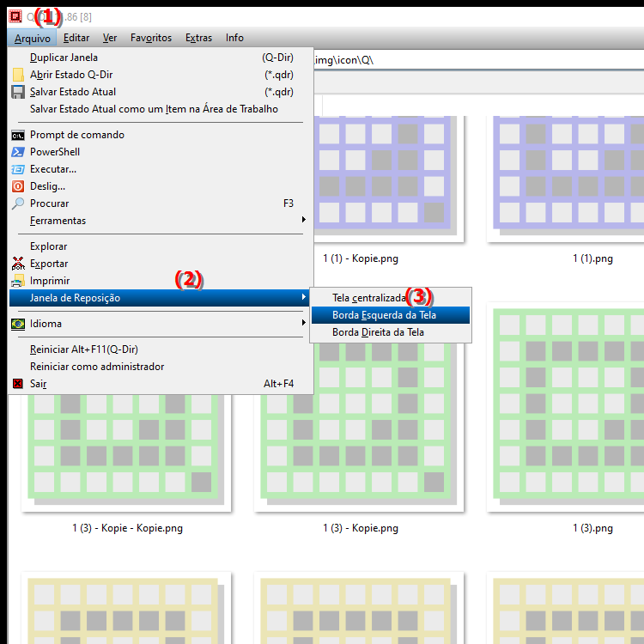Click the Brazilian flag Idioma icon
644x644 pixels.
click(x=18, y=324)
